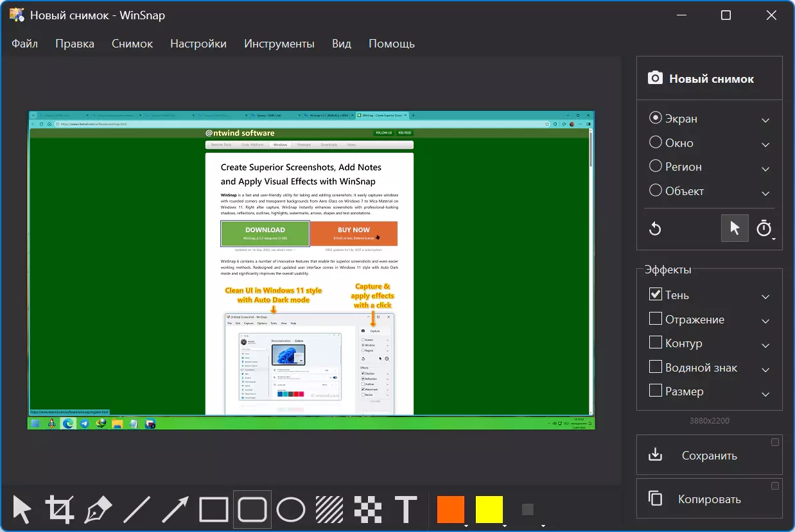795x532 pixels.
Task: Tick the small checkbox on Сохранить button
Action: click(775, 442)
